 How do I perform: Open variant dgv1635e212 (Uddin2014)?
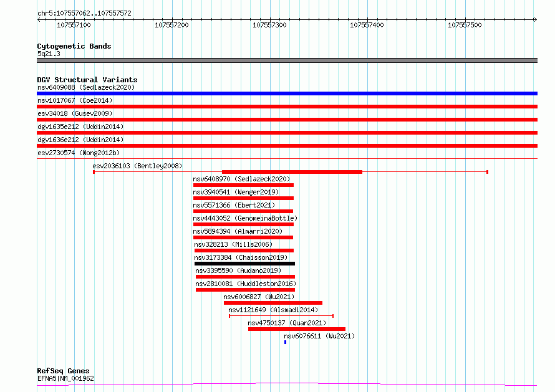(80, 127)
